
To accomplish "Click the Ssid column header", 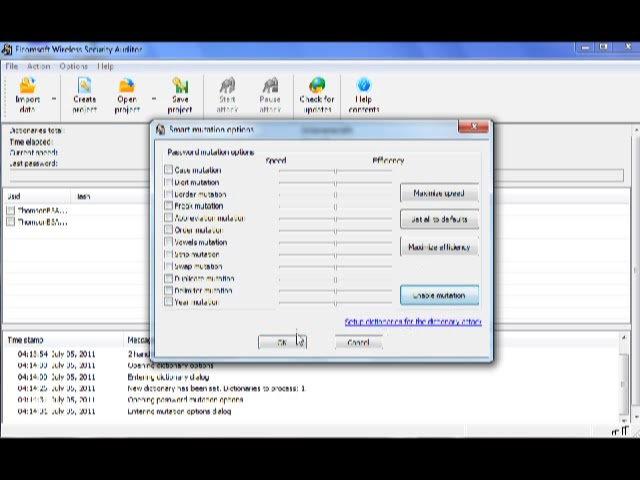I will tap(37, 196).
